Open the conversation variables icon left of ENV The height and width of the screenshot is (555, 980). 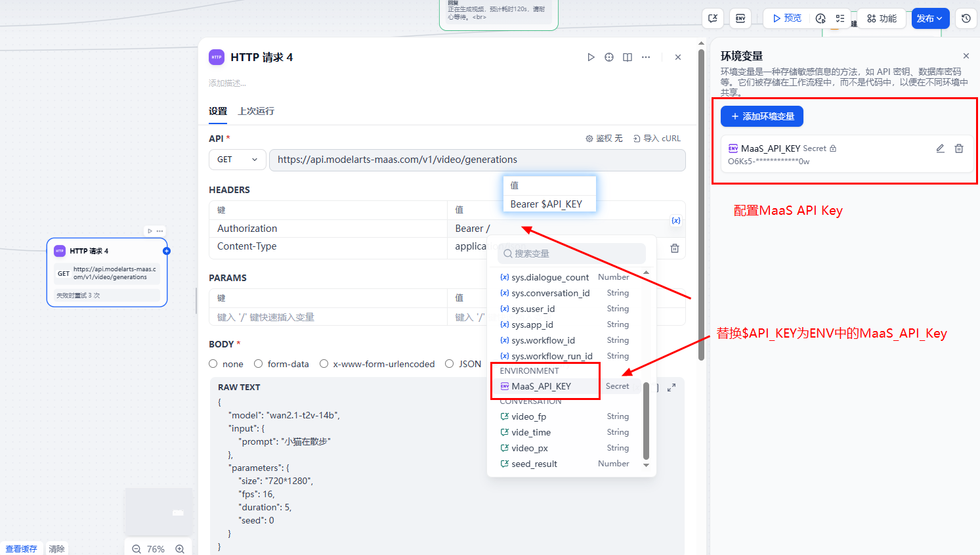[x=713, y=18]
